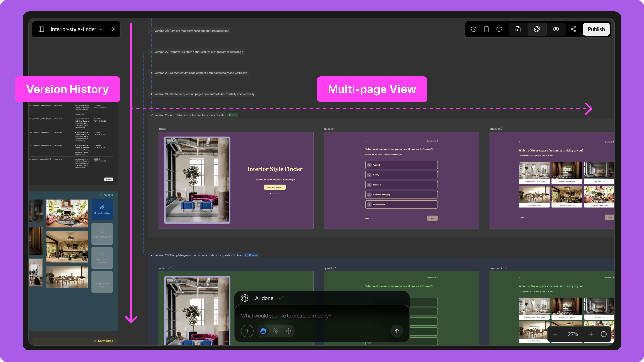Open version history clock icon

pos(473,29)
